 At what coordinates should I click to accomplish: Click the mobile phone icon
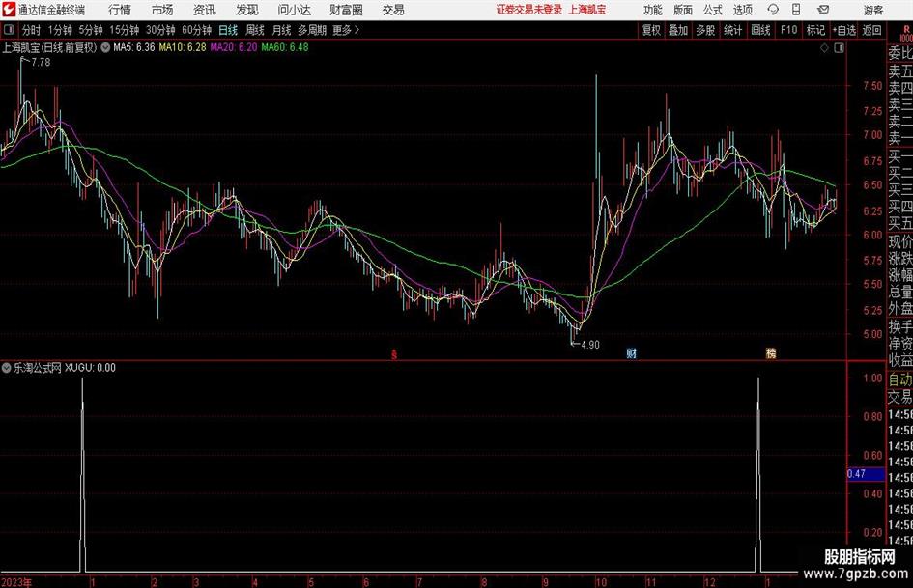pyautogui.click(x=796, y=10)
